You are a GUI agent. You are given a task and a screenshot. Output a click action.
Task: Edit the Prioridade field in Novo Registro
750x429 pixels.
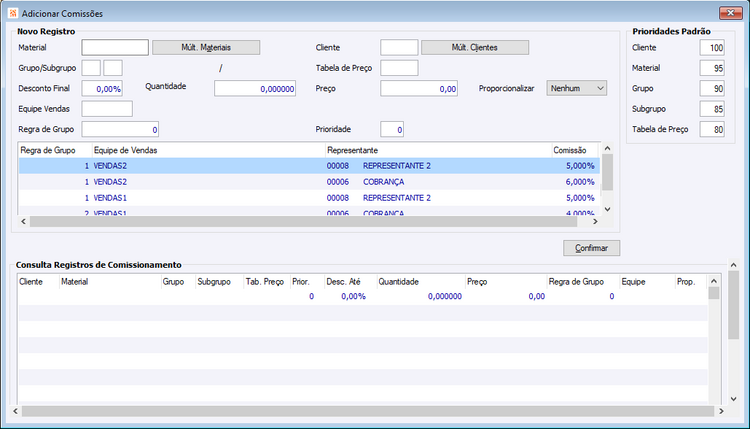pos(392,129)
